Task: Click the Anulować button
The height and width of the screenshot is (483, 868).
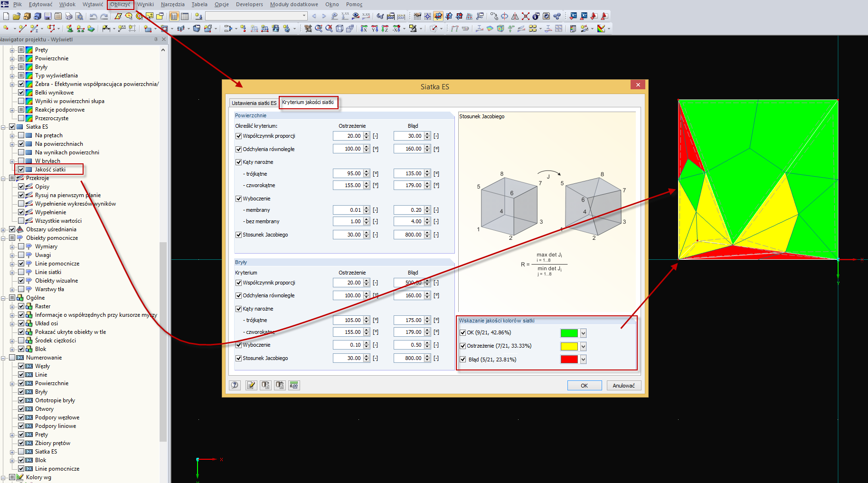Action: pyautogui.click(x=624, y=386)
